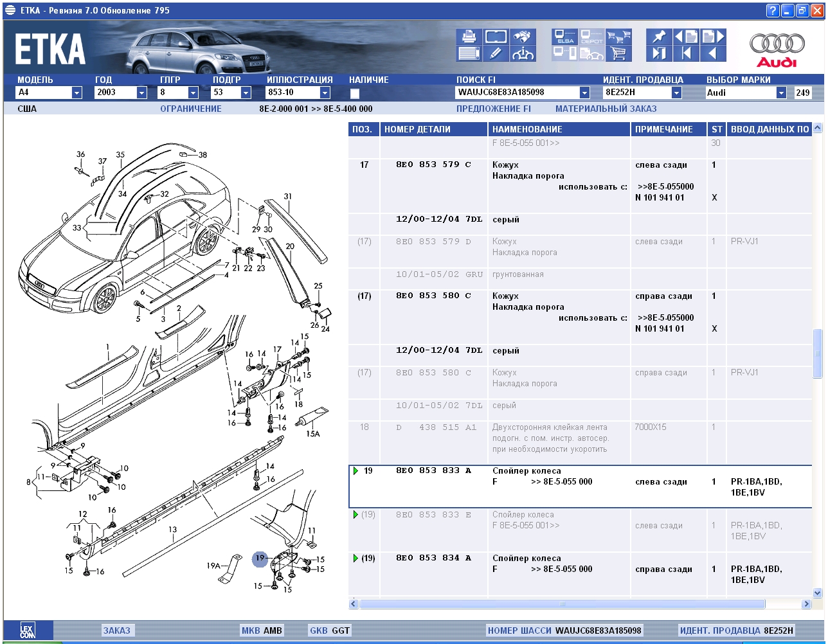Expand the ГЛГР dropdown
The width and height of the screenshot is (828, 644).
[x=193, y=93]
